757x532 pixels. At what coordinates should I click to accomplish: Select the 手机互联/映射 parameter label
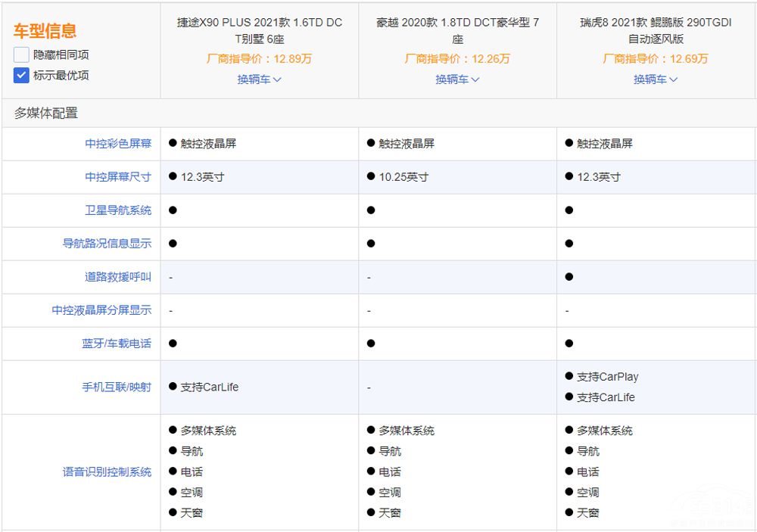[117, 387]
